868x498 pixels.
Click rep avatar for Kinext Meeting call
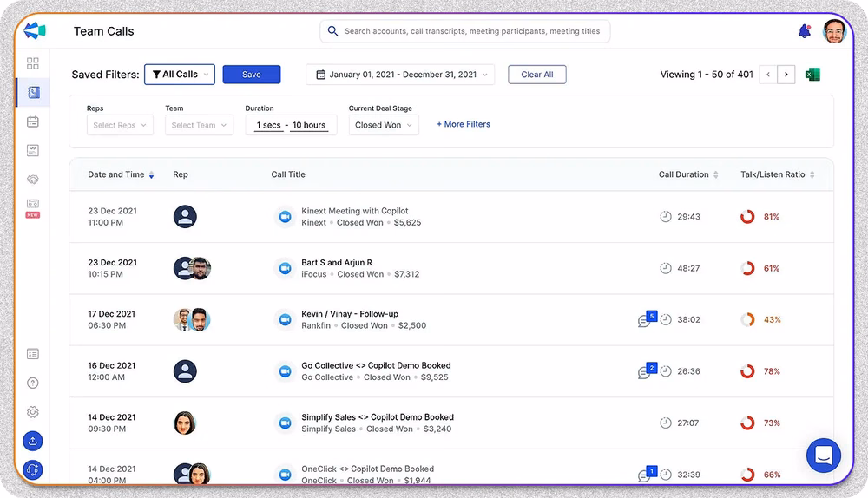185,216
